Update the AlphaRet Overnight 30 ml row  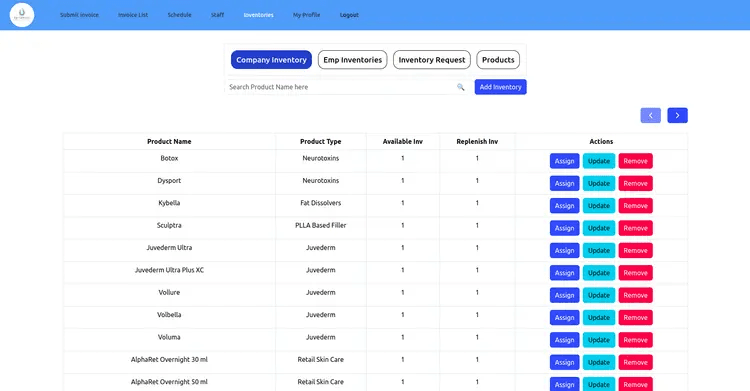599,362
